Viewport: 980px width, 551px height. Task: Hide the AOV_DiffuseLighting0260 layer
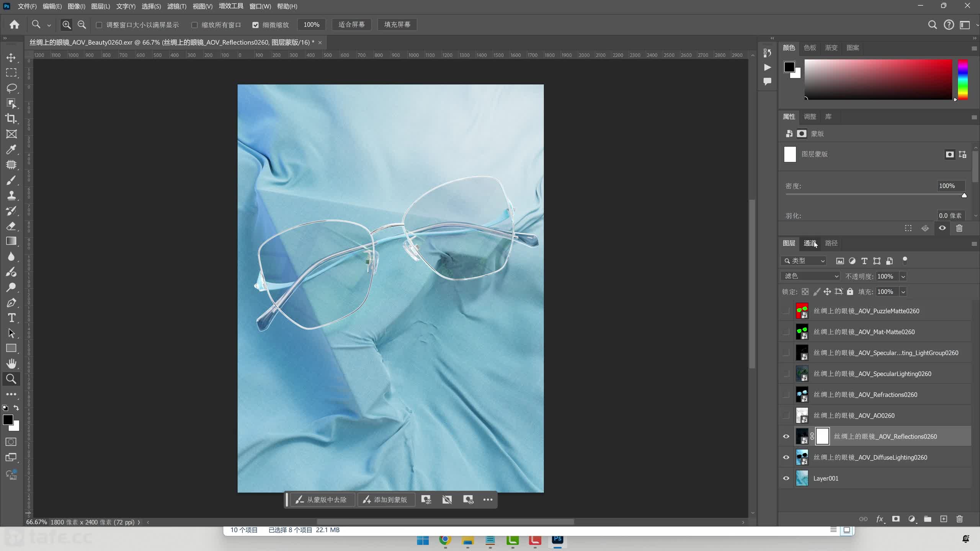pos(786,458)
